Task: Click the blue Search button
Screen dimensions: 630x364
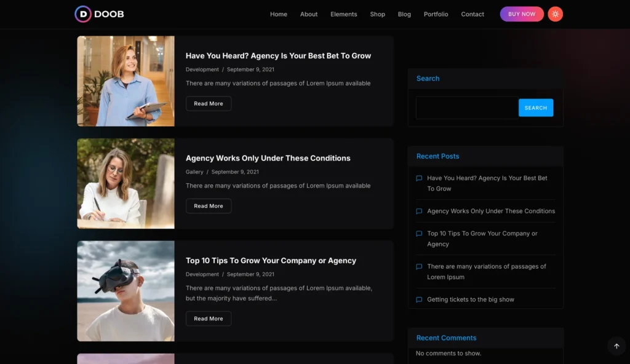Action: [535, 108]
